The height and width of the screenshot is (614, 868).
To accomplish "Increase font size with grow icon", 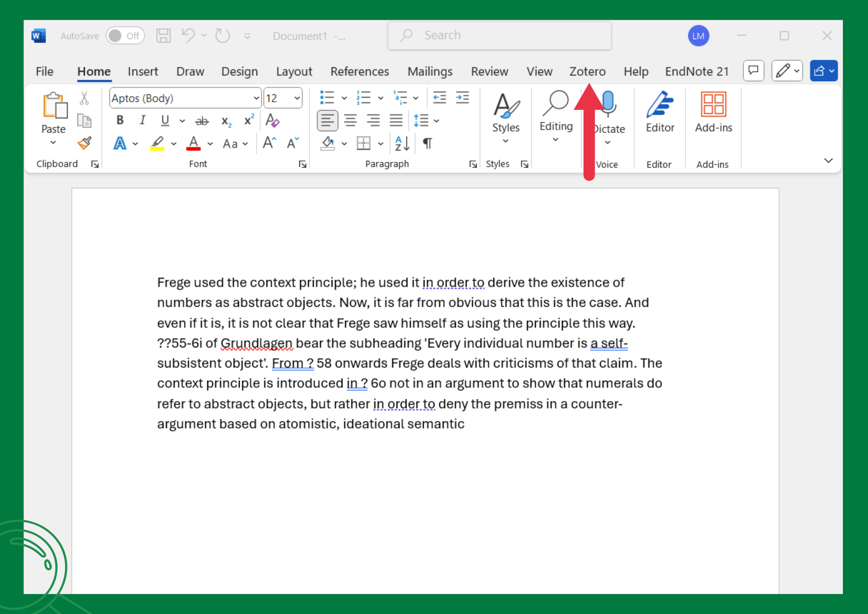I will pos(269,143).
